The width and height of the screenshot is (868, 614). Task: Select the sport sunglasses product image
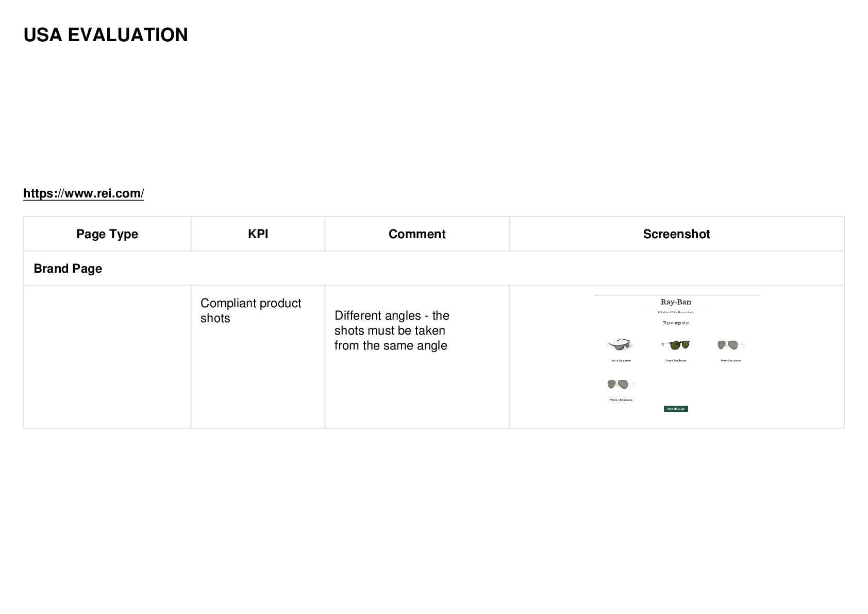pos(620,344)
